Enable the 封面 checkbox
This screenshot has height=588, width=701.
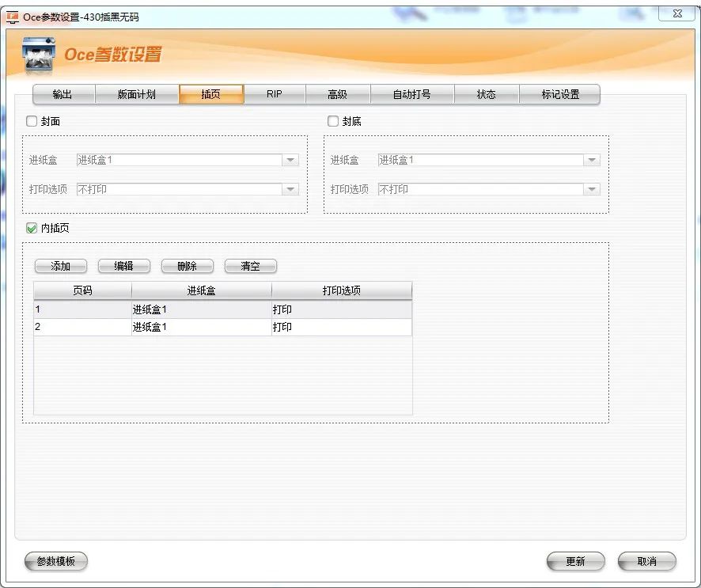pos(32,121)
